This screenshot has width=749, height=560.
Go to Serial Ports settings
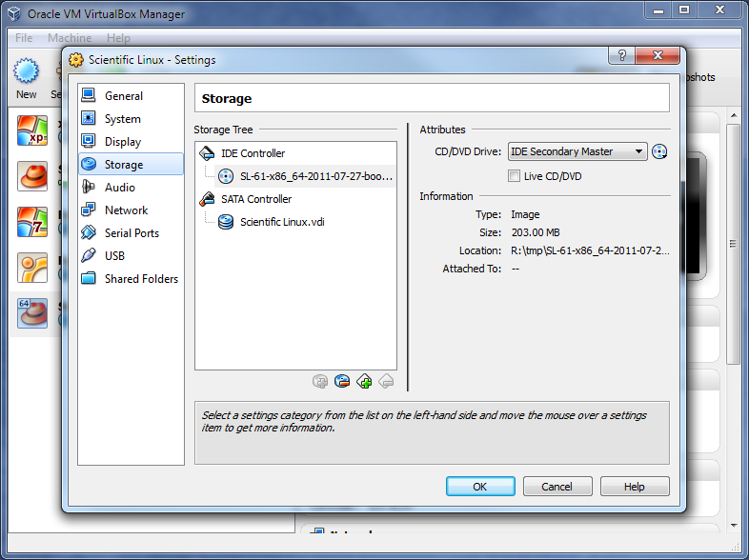(x=131, y=233)
